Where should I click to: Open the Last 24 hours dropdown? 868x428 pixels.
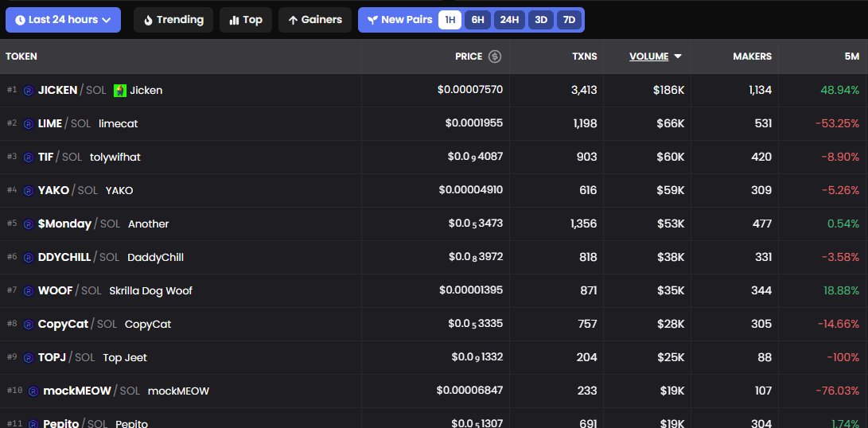(63, 20)
